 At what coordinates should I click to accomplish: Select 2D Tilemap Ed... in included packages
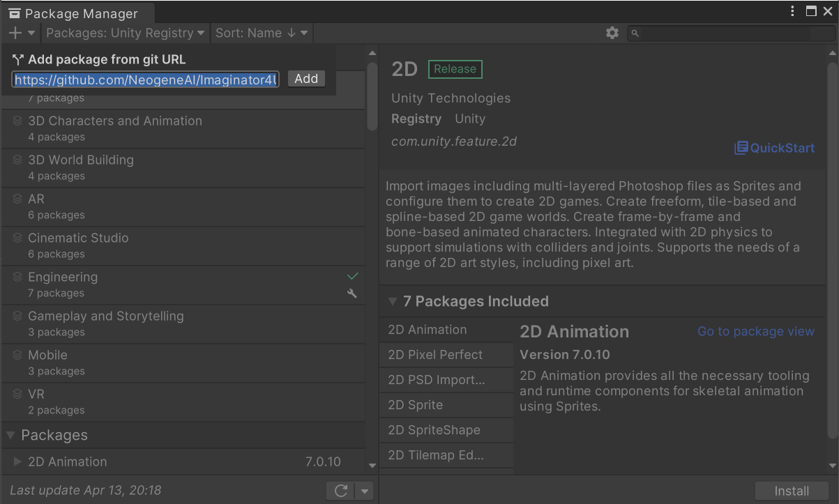(x=446, y=455)
